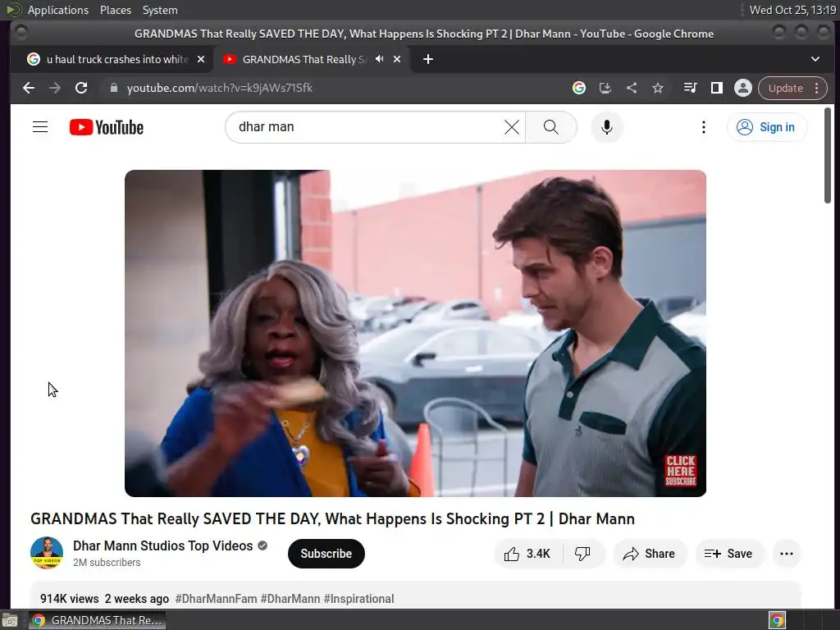Dislike the video with thumbs down
Viewport: 840px width, 630px height.
coord(583,554)
